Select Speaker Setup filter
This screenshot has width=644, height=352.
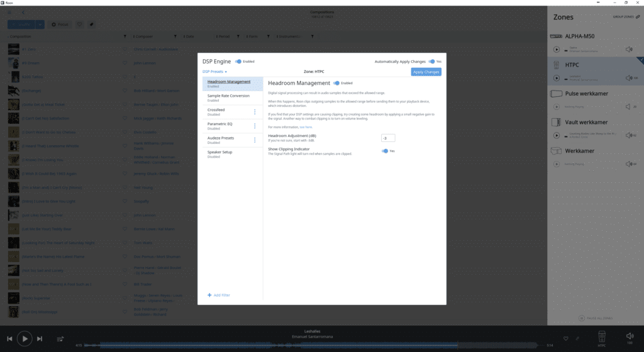pyautogui.click(x=233, y=154)
